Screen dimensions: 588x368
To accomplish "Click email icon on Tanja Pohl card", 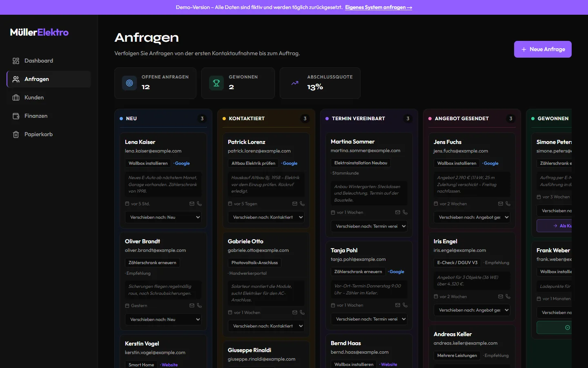I will pyautogui.click(x=398, y=305).
